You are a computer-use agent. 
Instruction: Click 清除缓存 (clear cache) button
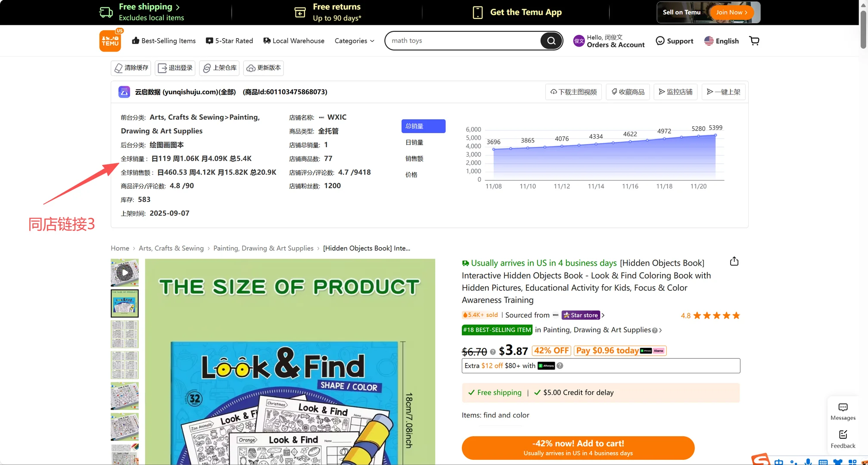coord(131,68)
